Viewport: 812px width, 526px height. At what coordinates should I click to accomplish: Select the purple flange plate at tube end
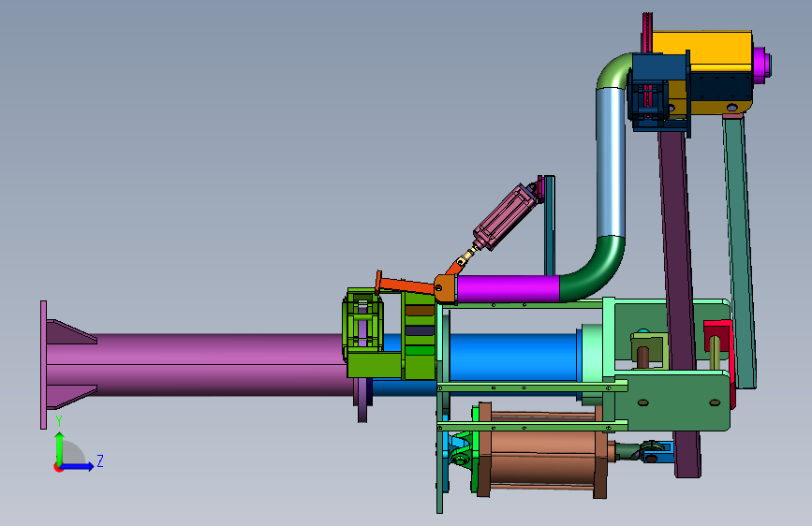click(x=43, y=364)
